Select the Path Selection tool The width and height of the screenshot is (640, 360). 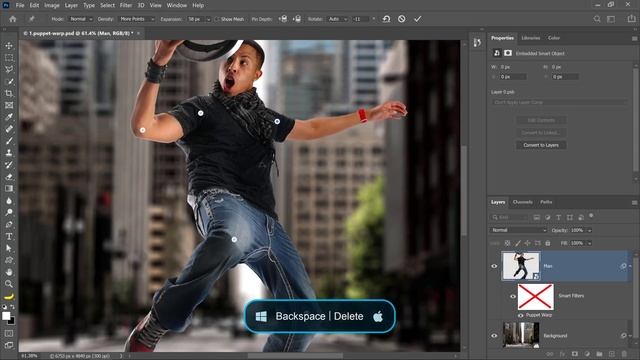9,248
